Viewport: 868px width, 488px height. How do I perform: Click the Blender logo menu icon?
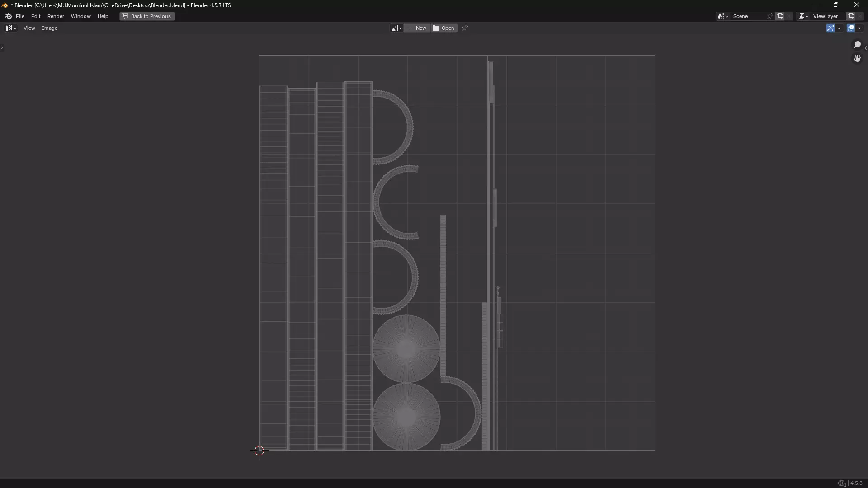point(8,16)
